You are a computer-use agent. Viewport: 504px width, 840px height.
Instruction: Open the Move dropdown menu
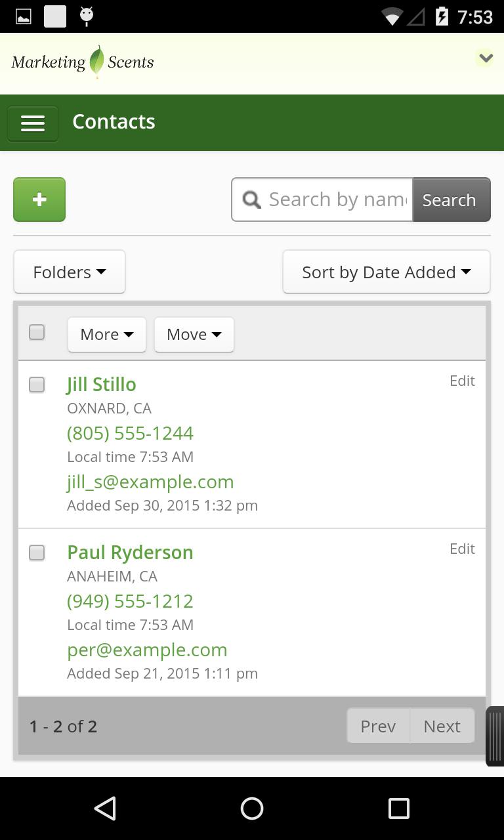click(x=194, y=335)
